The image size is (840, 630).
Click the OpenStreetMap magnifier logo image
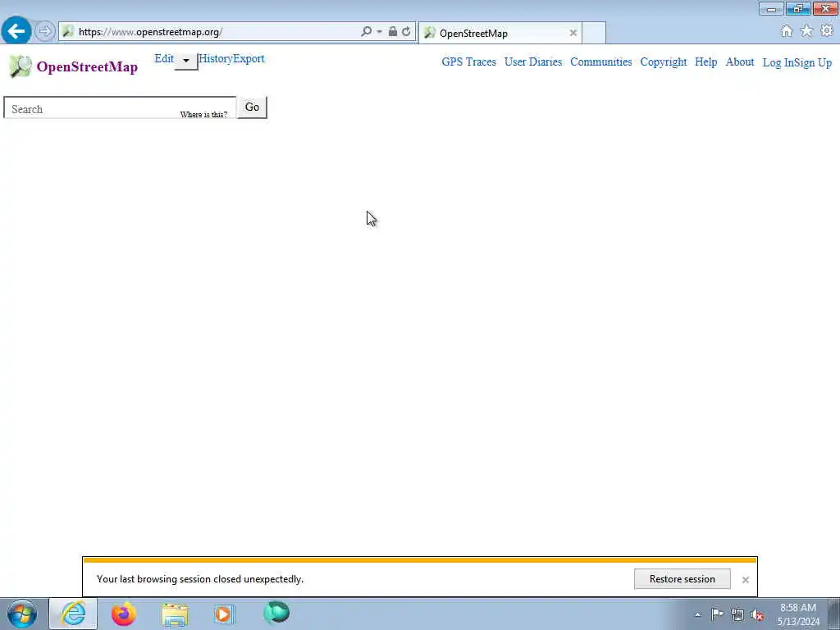[x=21, y=66]
